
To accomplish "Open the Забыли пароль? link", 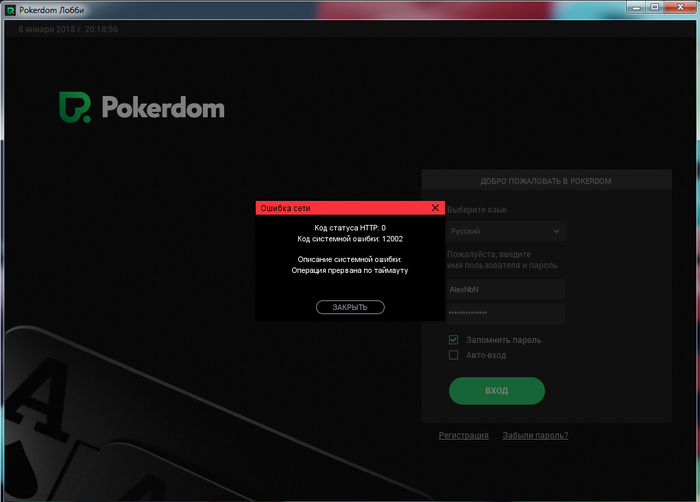I will 535,435.
